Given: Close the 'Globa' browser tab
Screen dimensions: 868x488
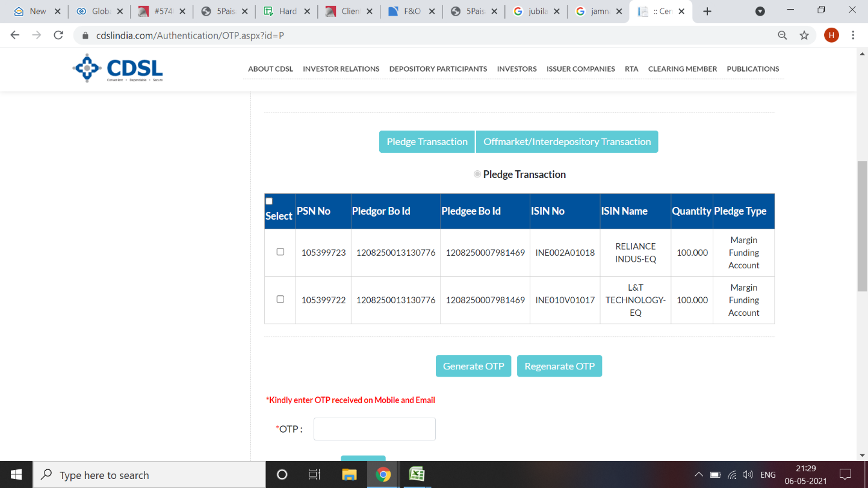Looking at the screenshot, I should click(119, 11).
